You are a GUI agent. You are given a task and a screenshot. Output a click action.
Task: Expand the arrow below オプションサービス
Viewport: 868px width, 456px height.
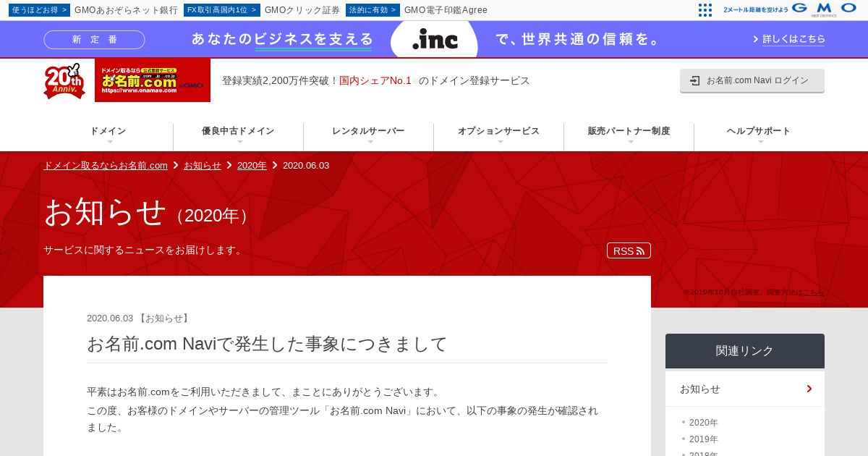(500, 142)
